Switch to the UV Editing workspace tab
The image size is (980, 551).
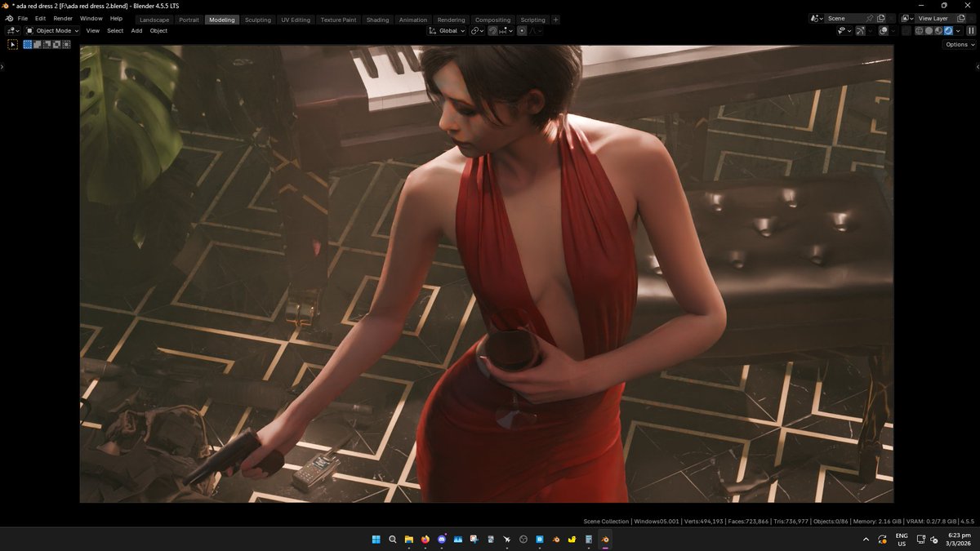click(x=296, y=20)
